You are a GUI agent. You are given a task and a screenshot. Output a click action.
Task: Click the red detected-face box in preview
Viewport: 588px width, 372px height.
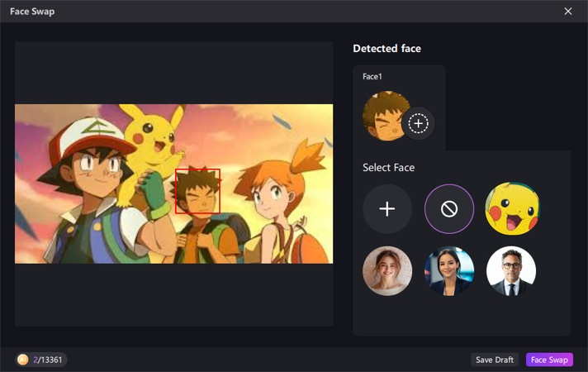(197, 191)
